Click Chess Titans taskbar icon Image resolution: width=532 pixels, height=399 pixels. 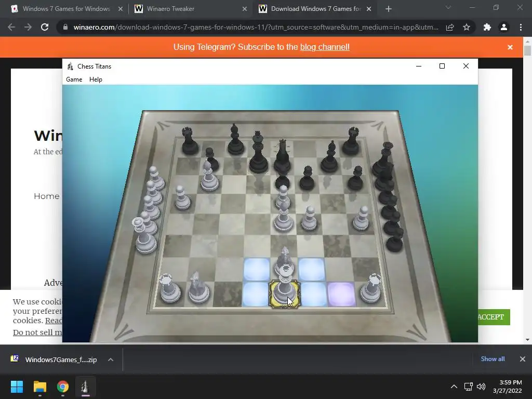pos(86,387)
